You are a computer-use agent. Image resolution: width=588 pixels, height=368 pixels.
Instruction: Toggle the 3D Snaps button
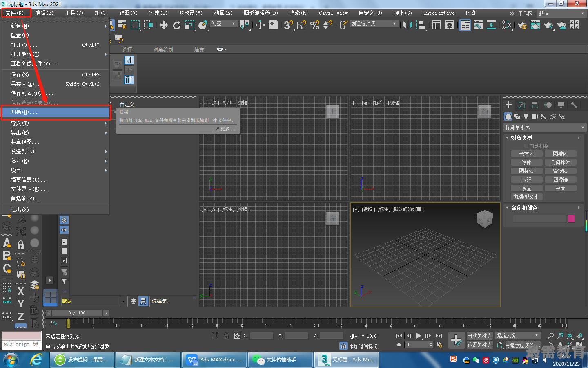click(289, 25)
